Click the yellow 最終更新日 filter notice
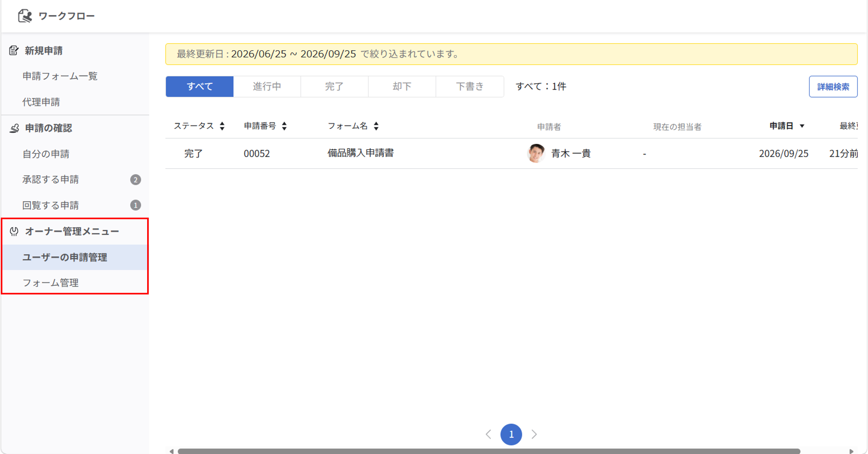This screenshot has width=868, height=454. coord(511,54)
